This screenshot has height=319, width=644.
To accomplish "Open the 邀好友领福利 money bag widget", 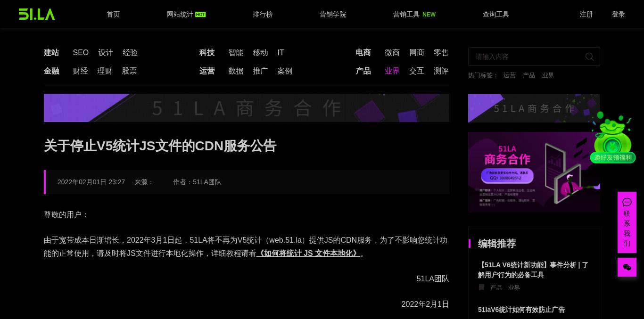I will click(613, 138).
